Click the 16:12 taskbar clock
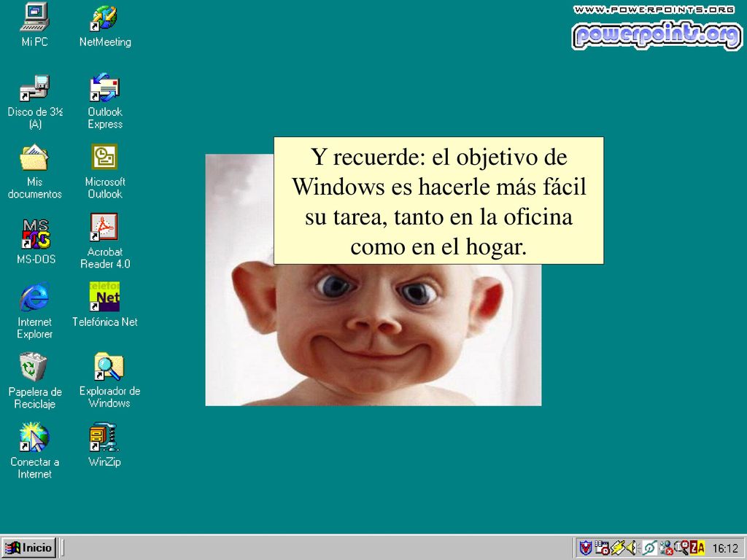This screenshot has width=747, height=560. (725, 548)
